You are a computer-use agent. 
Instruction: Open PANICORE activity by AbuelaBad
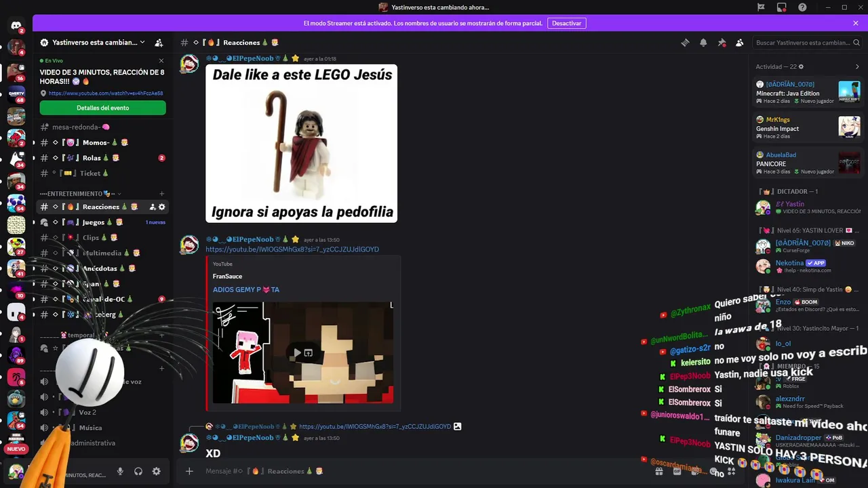point(808,163)
